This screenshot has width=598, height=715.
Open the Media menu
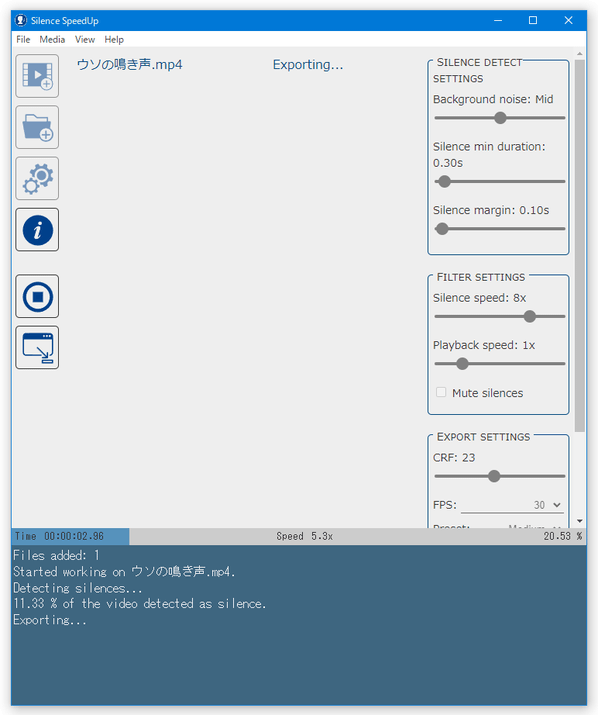[52, 40]
